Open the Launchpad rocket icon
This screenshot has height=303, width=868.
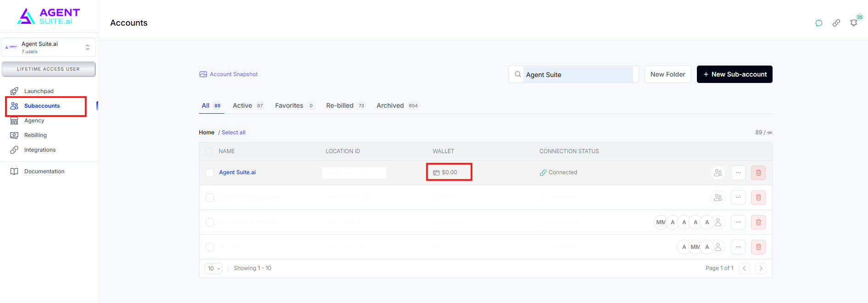coord(14,91)
